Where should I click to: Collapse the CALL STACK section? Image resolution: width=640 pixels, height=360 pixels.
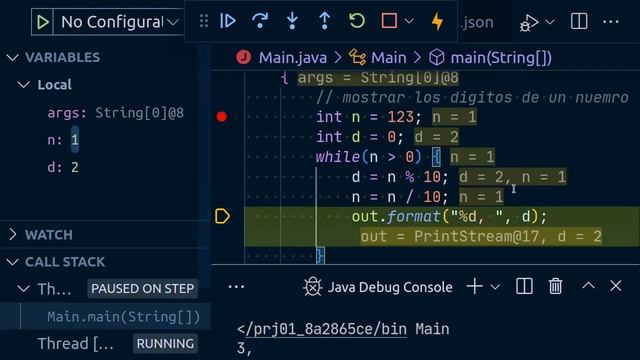click(13, 262)
